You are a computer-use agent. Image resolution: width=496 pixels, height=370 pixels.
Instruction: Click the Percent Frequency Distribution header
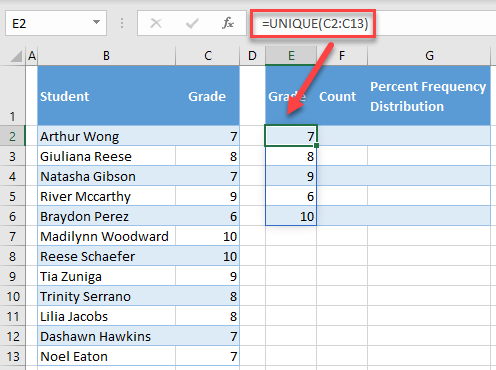pyautogui.click(x=429, y=95)
